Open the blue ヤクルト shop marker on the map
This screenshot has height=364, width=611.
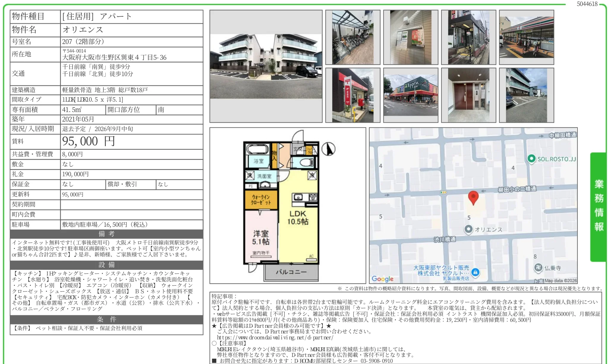tap(475, 272)
